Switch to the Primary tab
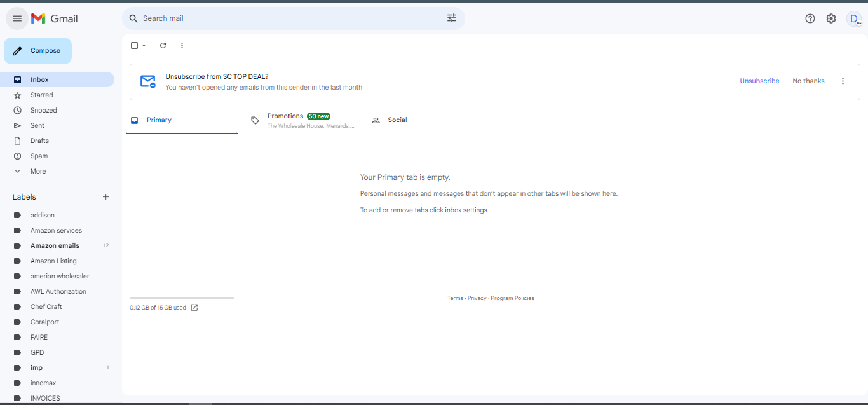The height and width of the screenshot is (405, 868). coord(182,120)
